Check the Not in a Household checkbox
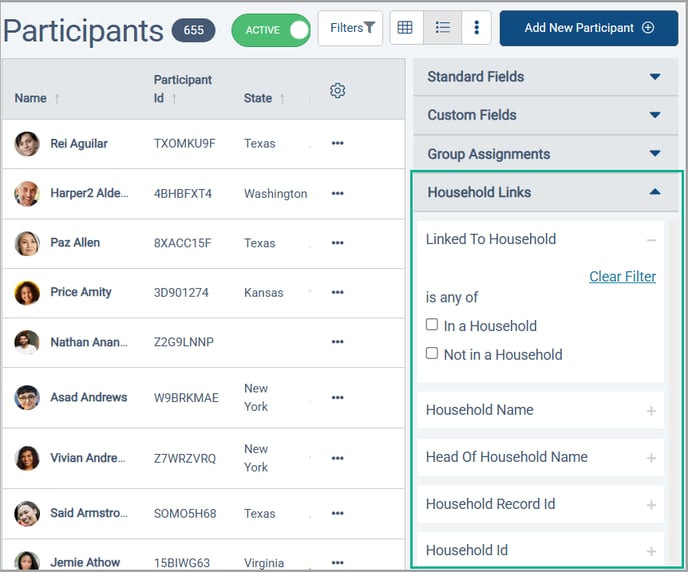 tap(432, 353)
